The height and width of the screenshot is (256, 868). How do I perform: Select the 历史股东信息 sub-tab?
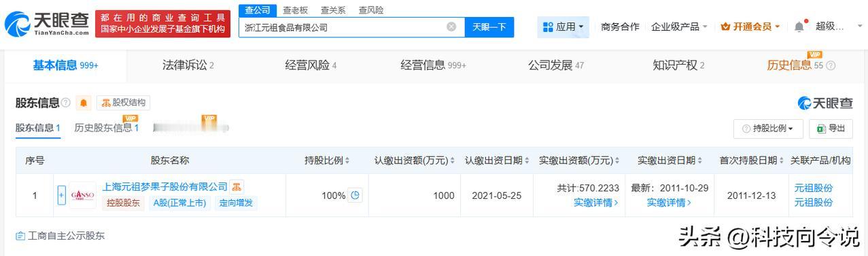tap(107, 127)
